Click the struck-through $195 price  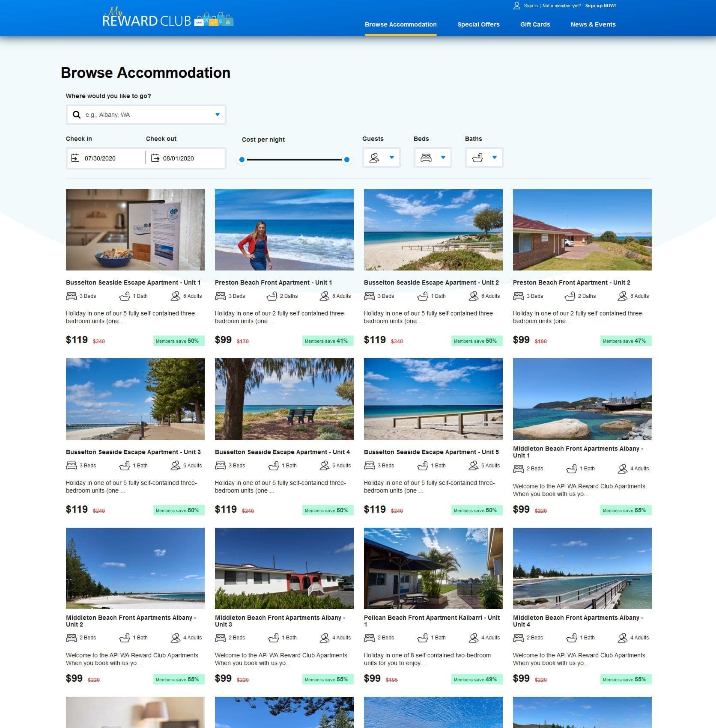pos(392,680)
